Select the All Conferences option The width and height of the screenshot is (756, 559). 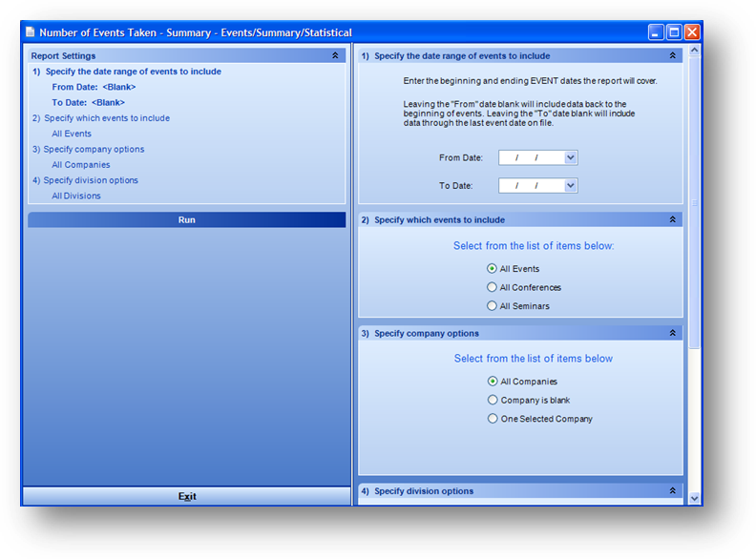click(493, 287)
